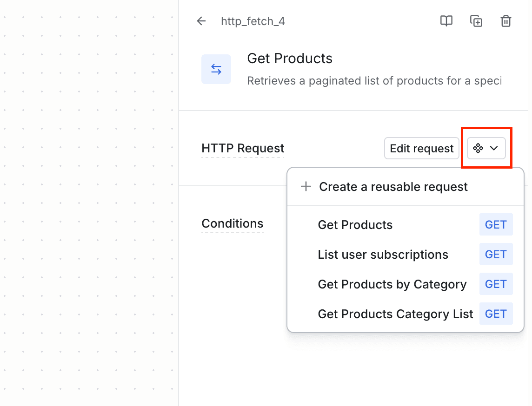Image resolution: width=532 pixels, height=406 pixels.
Task: Choose Get Products by Category entry
Action: click(392, 284)
